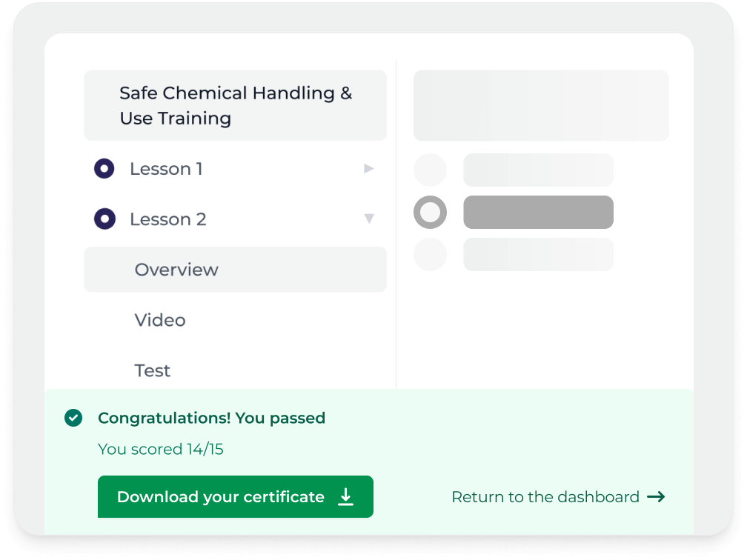Click the right arrow icon beside dashboard link
747x560 pixels.
pos(656,497)
